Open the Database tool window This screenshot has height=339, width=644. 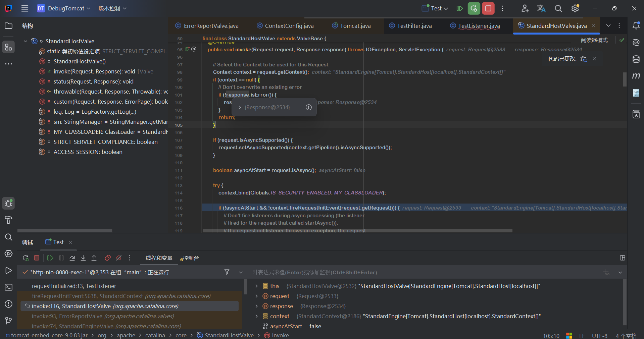(x=636, y=59)
